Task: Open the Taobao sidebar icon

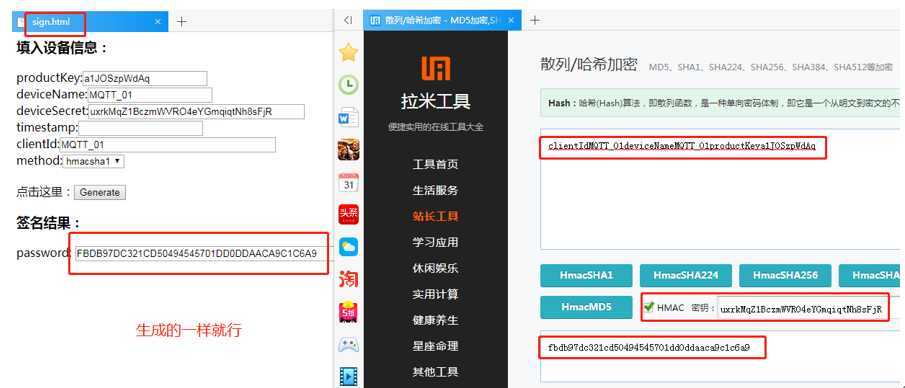Action: [348, 279]
